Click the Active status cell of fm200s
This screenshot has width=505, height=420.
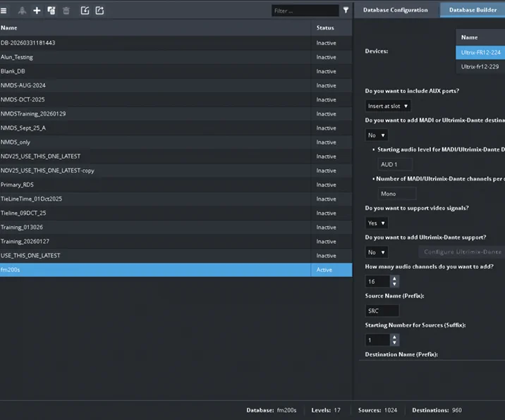coord(331,270)
